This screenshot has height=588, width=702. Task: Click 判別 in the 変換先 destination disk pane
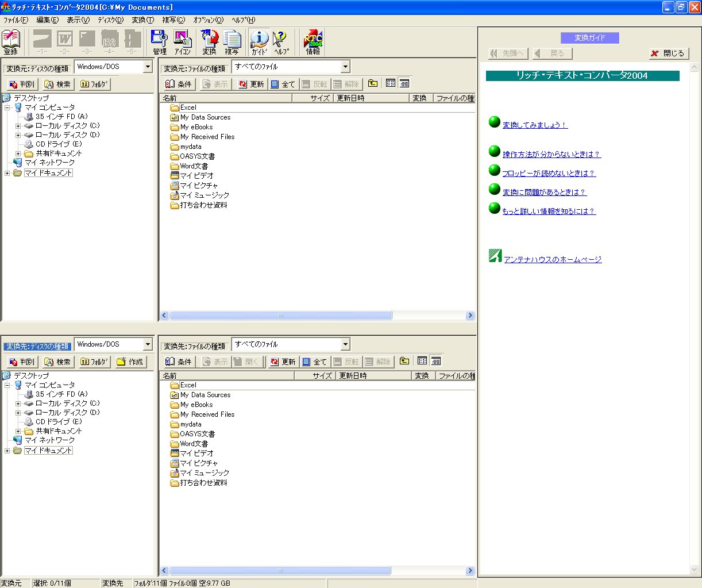(x=22, y=362)
